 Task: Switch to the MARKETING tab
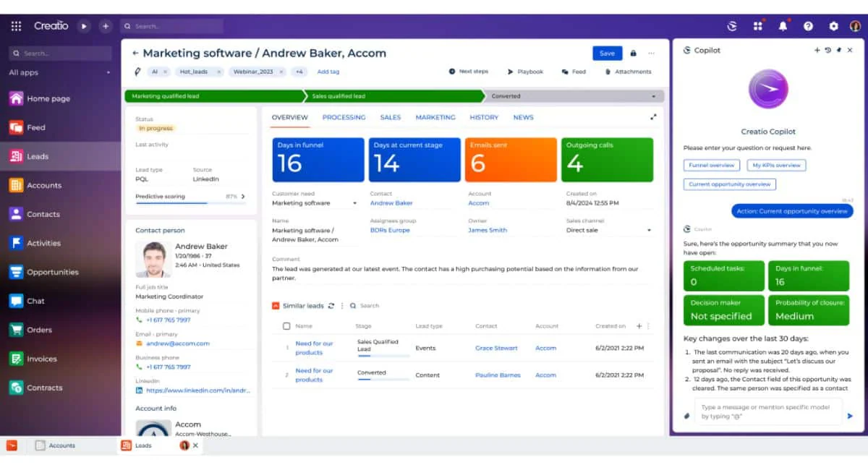(x=435, y=117)
